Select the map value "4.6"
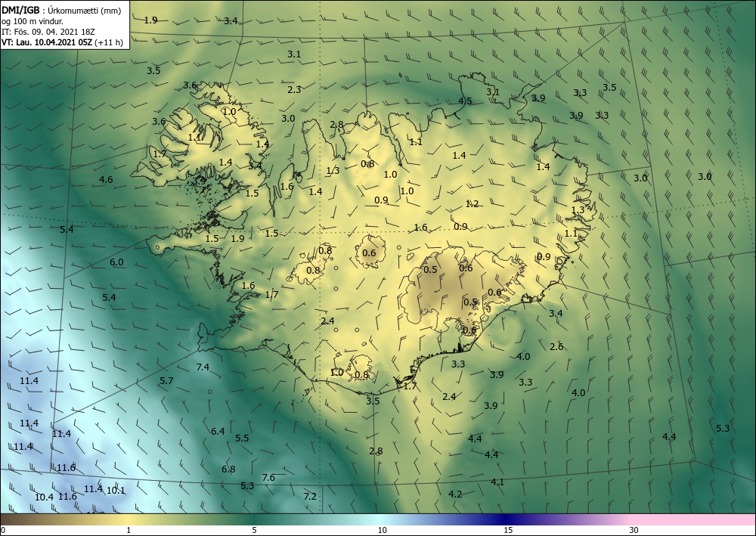Image resolution: width=756 pixels, height=536 pixels. coord(106,180)
